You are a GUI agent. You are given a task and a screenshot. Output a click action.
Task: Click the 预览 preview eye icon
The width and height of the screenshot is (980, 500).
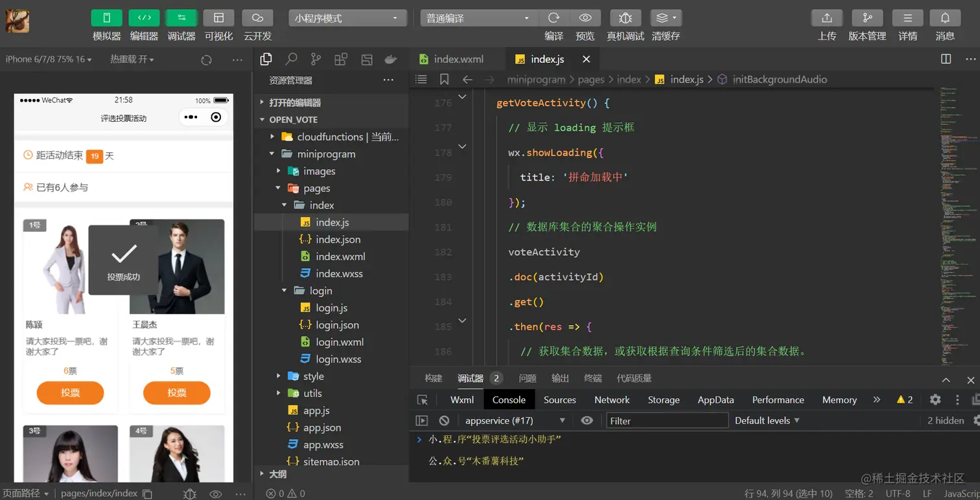pyautogui.click(x=585, y=18)
